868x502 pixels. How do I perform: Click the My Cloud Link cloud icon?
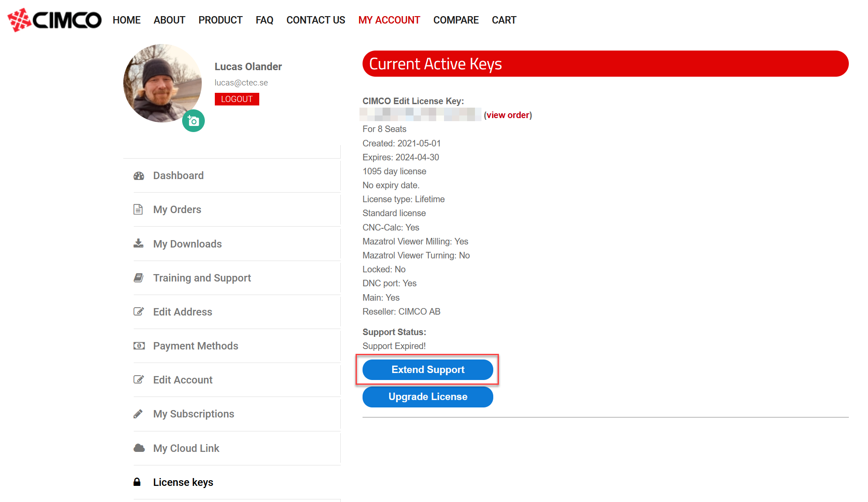click(x=139, y=448)
